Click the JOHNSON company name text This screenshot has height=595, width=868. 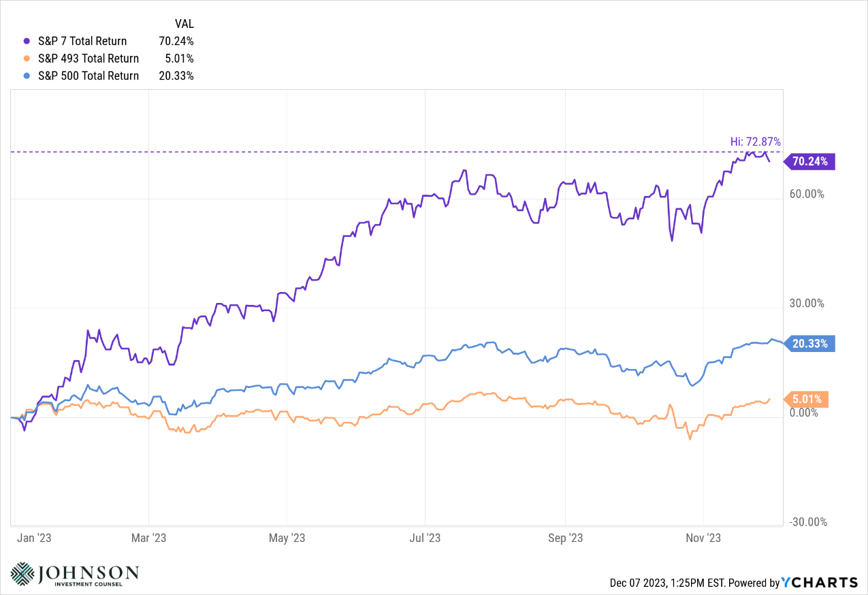(89, 571)
